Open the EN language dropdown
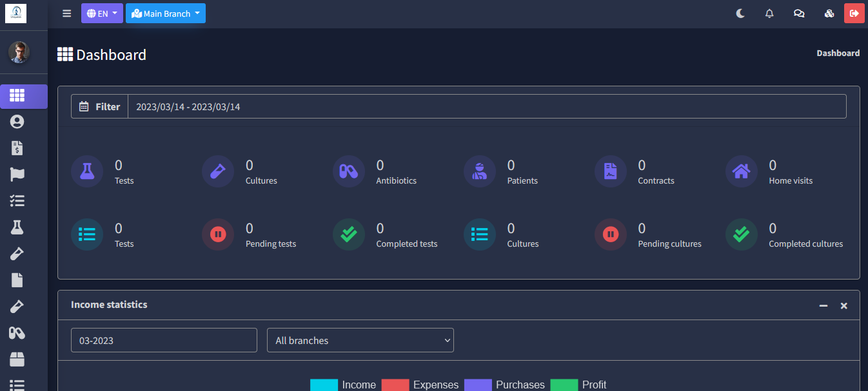This screenshot has width=868, height=391. (102, 14)
